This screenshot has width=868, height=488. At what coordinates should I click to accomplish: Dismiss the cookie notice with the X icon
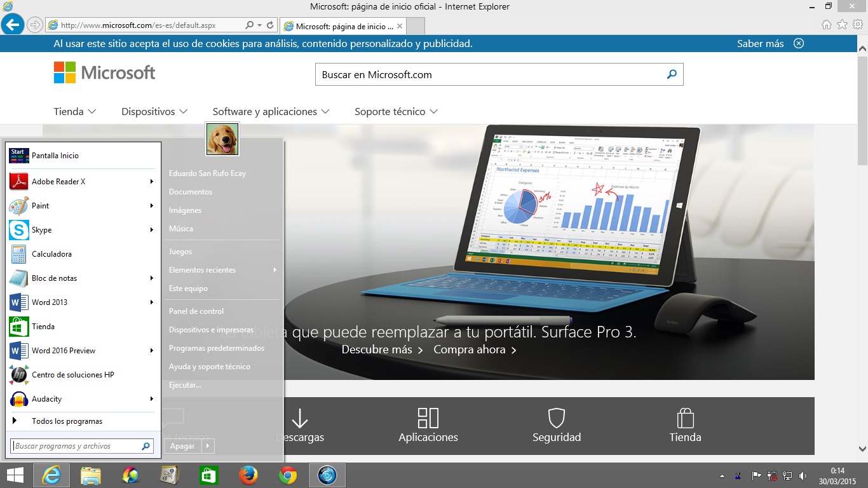pos(799,43)
